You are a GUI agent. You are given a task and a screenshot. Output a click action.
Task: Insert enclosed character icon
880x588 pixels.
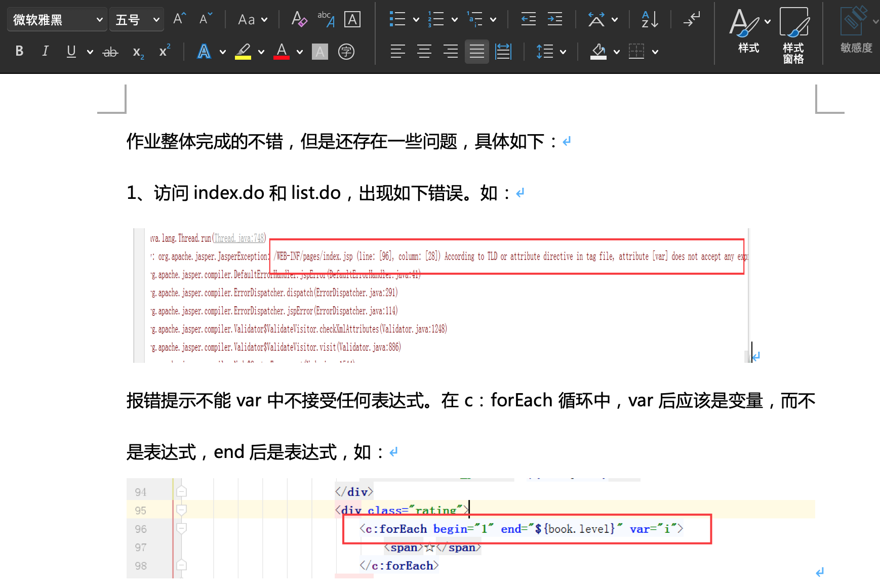tap(346, 51)
